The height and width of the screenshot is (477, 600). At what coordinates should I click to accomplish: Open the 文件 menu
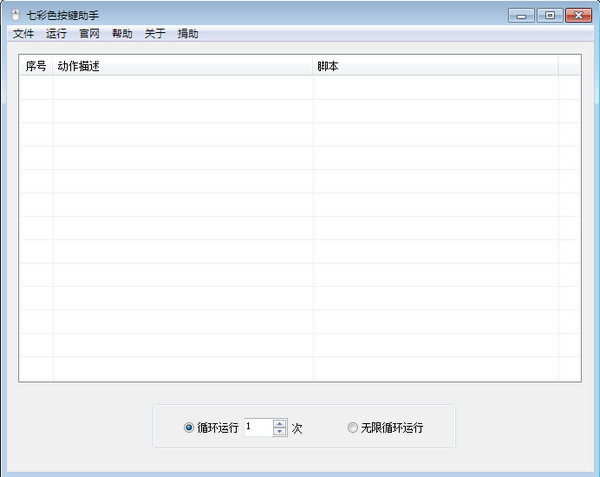click(23, 33)
